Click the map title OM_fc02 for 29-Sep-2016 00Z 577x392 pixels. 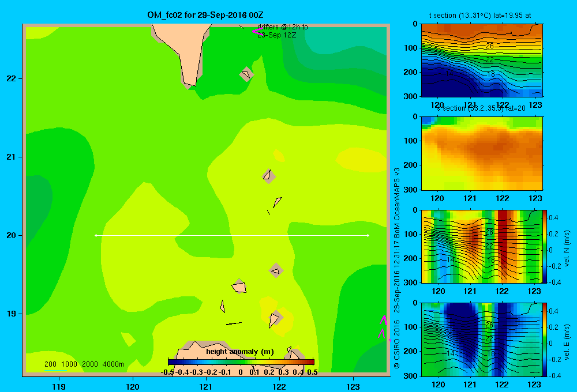[205, 15]
